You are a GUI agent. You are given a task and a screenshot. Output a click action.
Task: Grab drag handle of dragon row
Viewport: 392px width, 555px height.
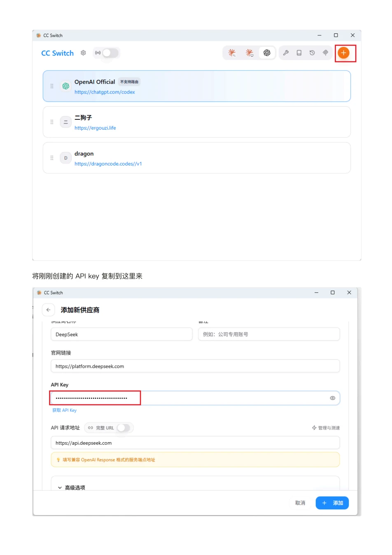[x=52, y=158]
